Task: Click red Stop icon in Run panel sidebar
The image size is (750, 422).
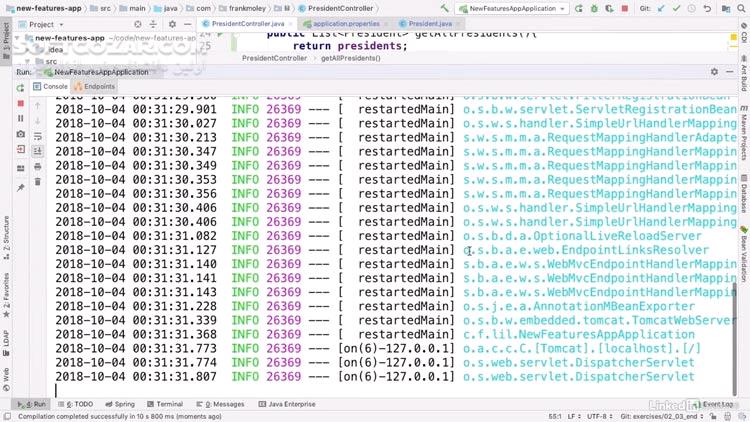Action: coord(20,103)
